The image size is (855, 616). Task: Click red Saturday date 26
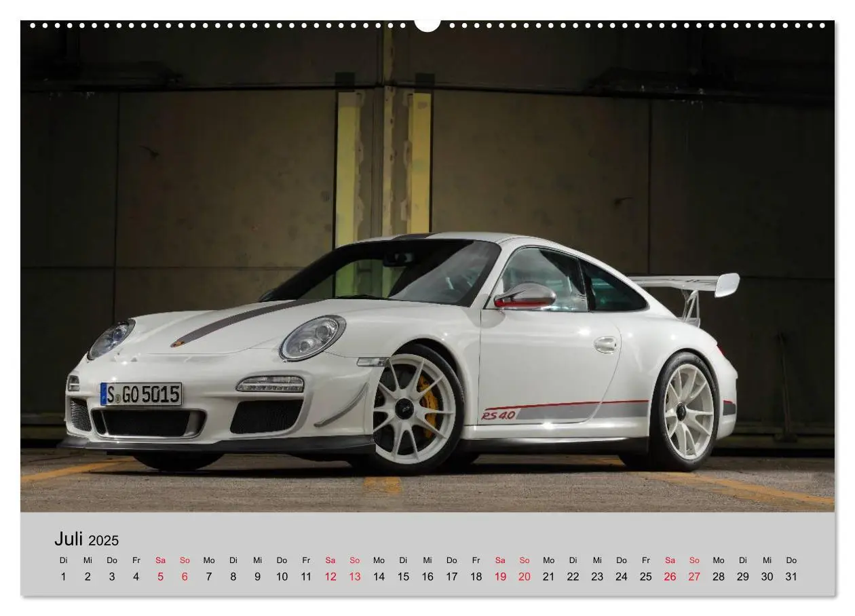[670, 577]
